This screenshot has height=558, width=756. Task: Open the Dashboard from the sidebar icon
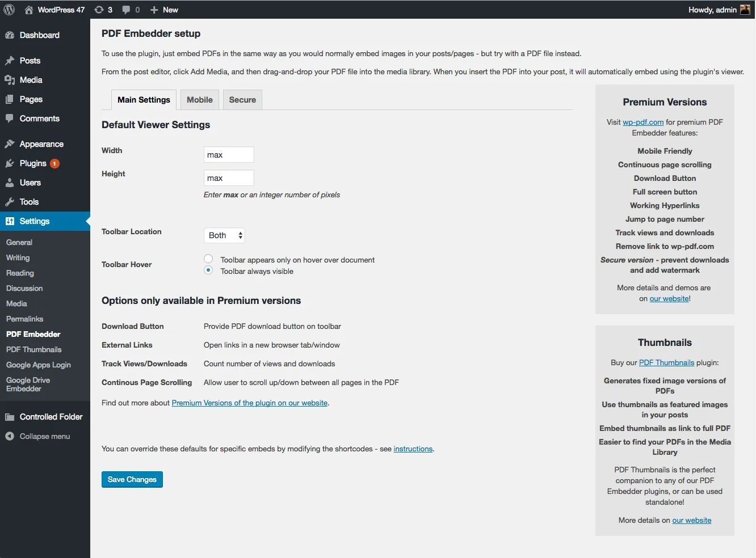click(x=10, y=35)
